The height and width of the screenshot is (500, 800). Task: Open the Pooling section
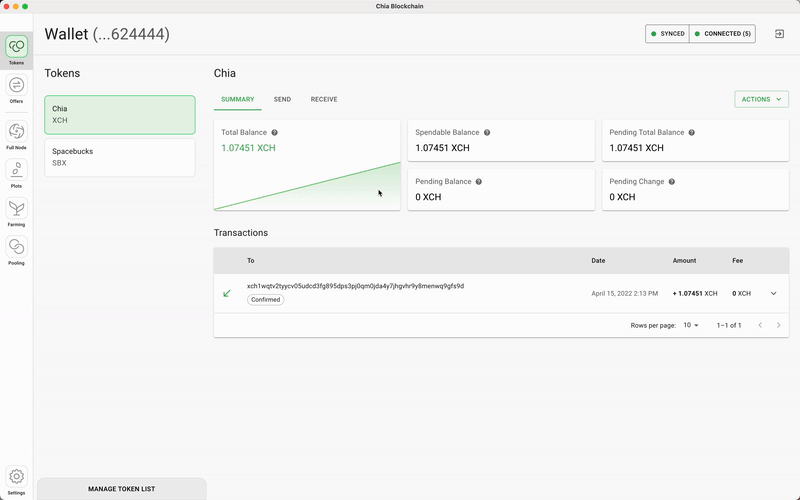coord(16,247)
